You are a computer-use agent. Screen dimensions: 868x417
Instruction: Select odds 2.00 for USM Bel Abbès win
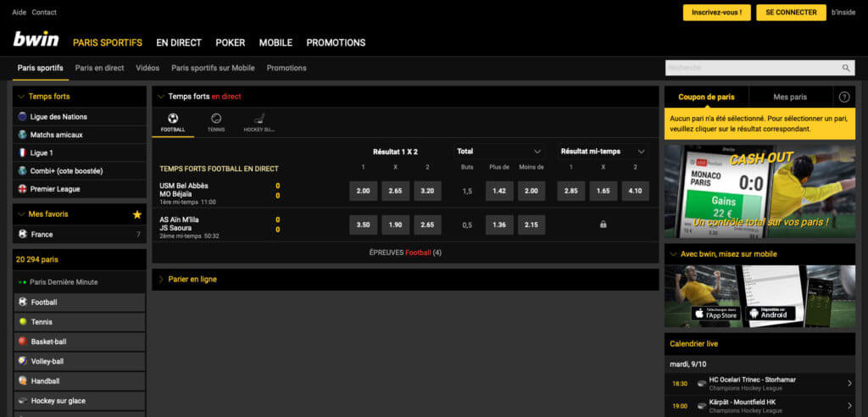point(363,192)
